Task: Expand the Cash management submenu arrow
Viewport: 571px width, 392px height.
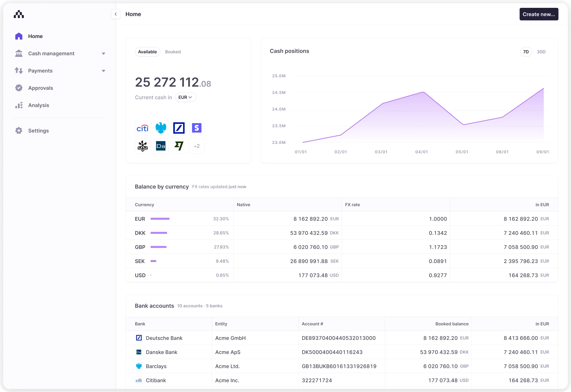Action: [x=104, y=54]
